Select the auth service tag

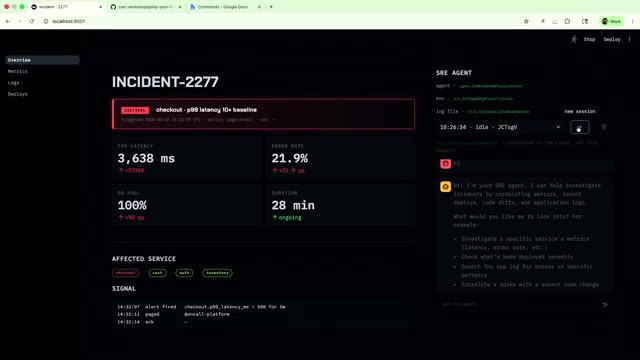tap(184, 273)
